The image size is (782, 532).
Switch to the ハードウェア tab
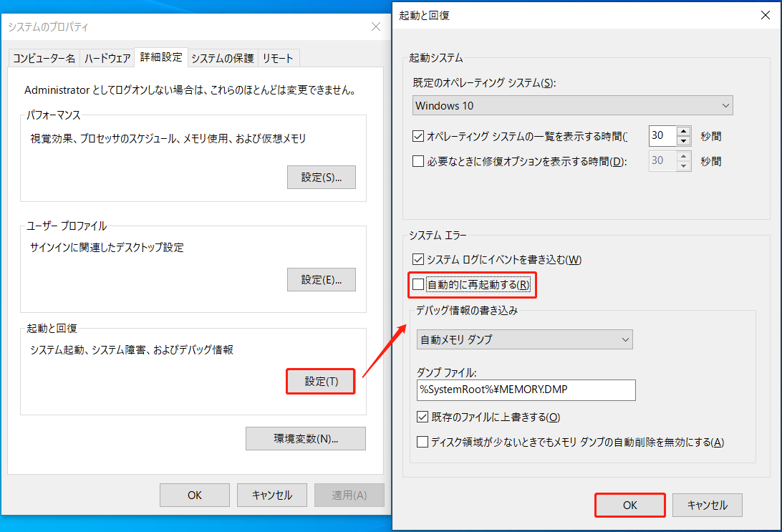point(107,58)
